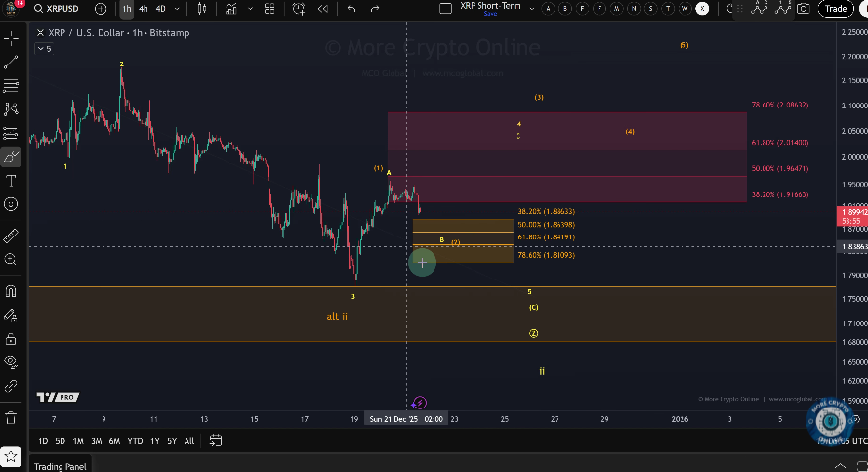Toggle stay in drawing mode
The image size is (868, 472).
11,316
